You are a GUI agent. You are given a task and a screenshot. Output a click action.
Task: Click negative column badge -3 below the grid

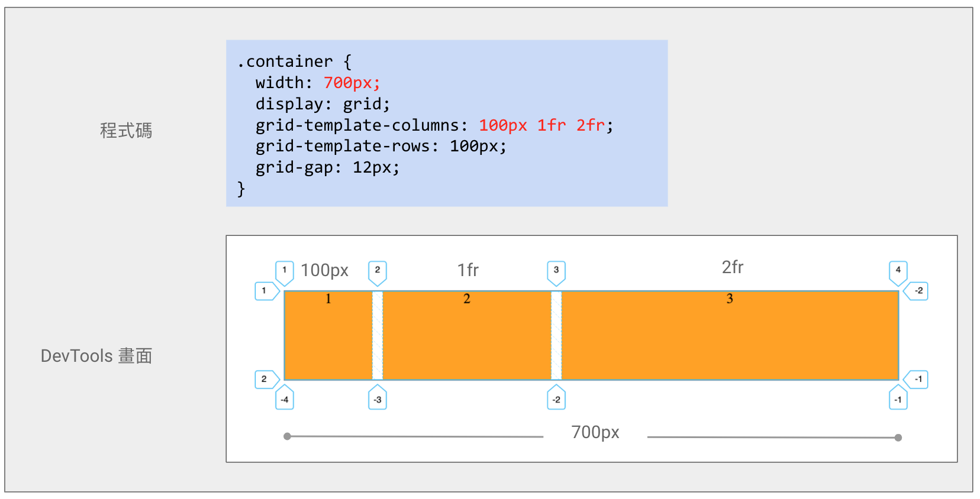tap(378, 399)
